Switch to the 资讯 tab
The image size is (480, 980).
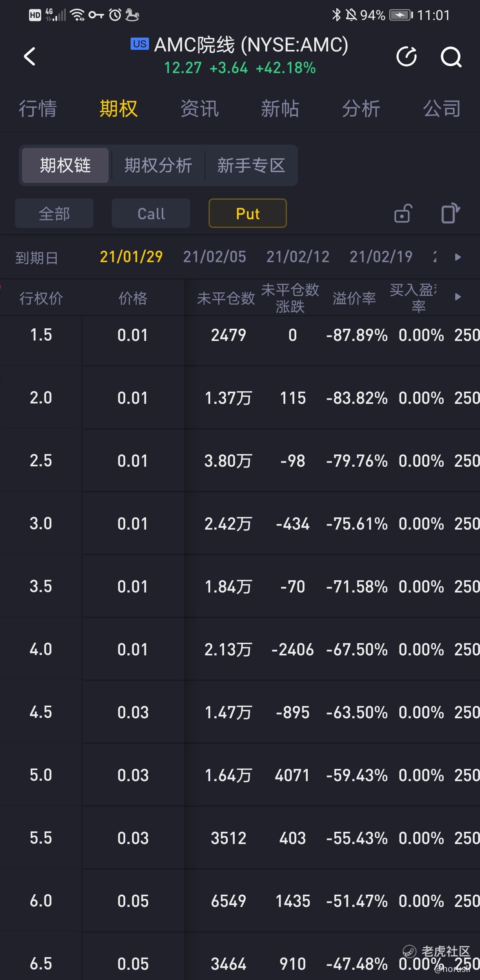tap(200, 109)
